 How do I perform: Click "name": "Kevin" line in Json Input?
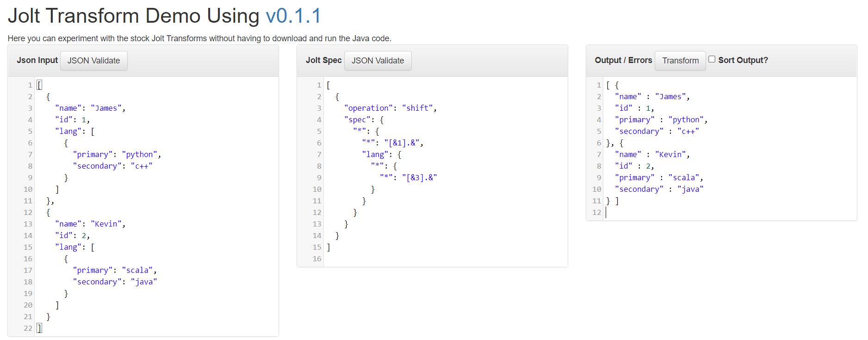tap(90, 224)
